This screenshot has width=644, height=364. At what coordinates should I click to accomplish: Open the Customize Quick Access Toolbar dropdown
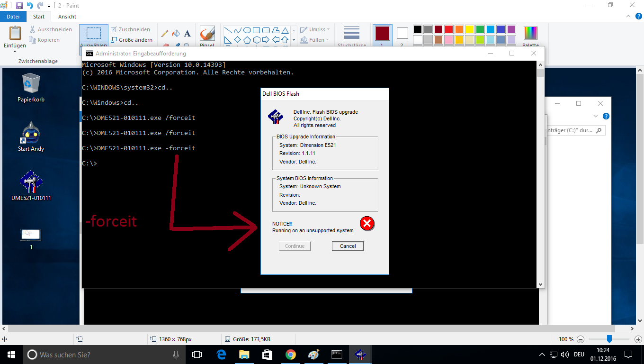pyautogui.click(x=49, y=6)
